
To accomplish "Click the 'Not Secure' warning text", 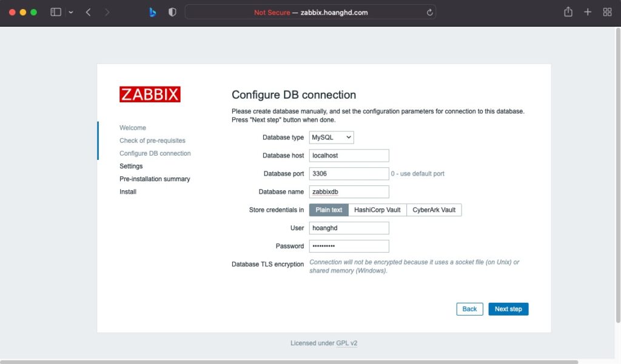I will [272, 13].
